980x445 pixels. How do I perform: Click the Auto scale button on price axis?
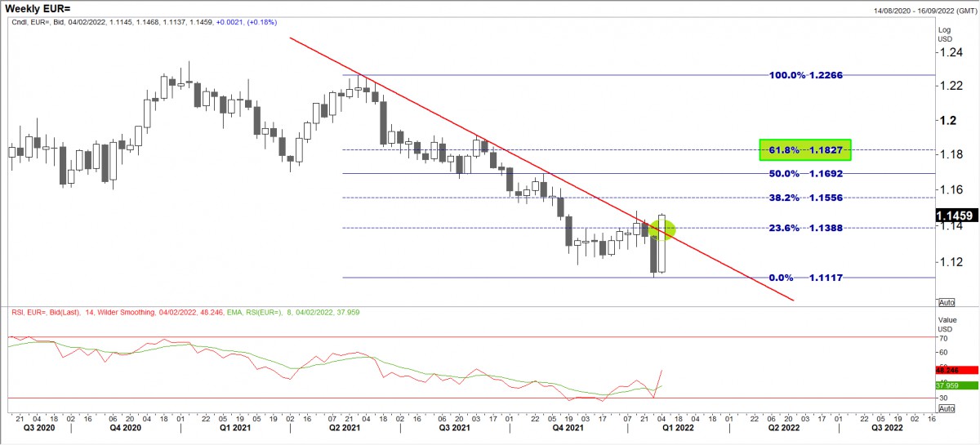(947, 301)
